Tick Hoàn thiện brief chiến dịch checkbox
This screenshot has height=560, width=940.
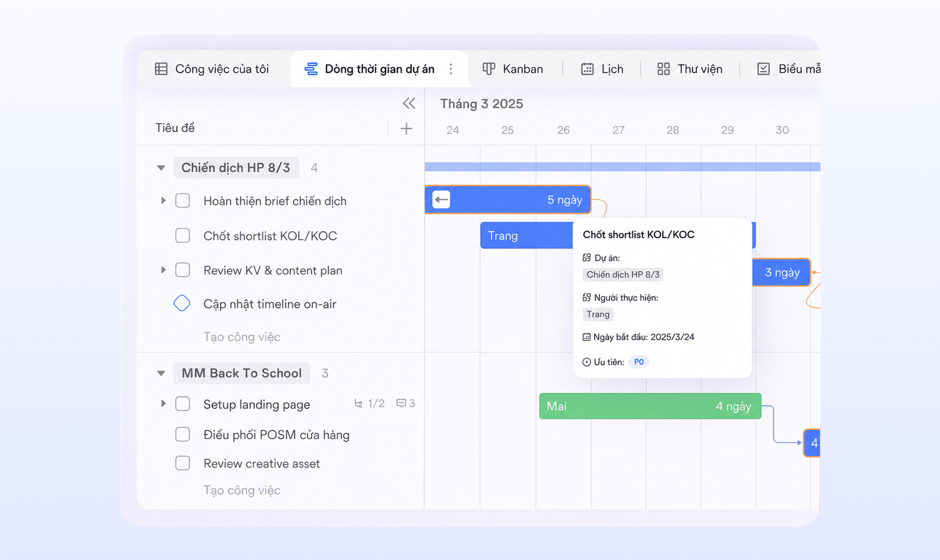(x=183, y=200)
